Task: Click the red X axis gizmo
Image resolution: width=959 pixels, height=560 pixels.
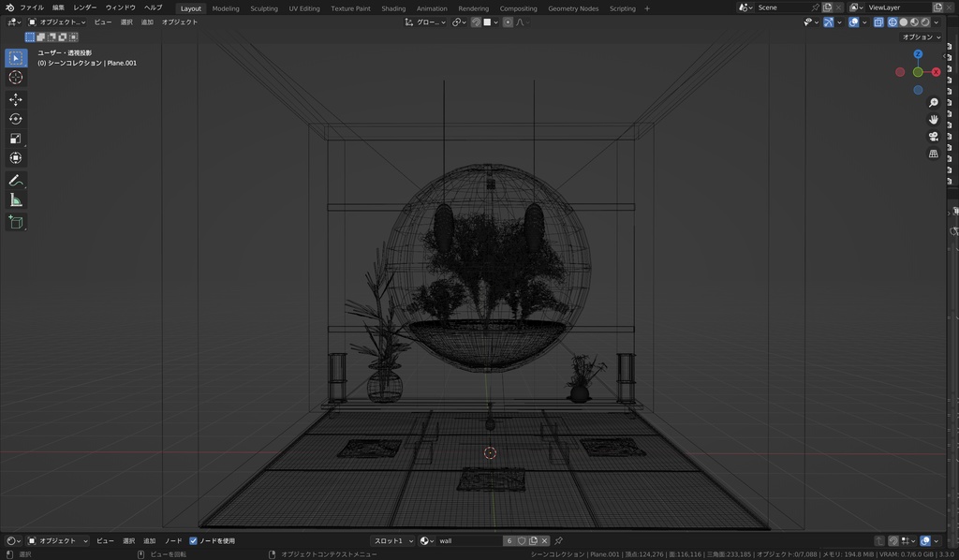Action: coord(936,72)
